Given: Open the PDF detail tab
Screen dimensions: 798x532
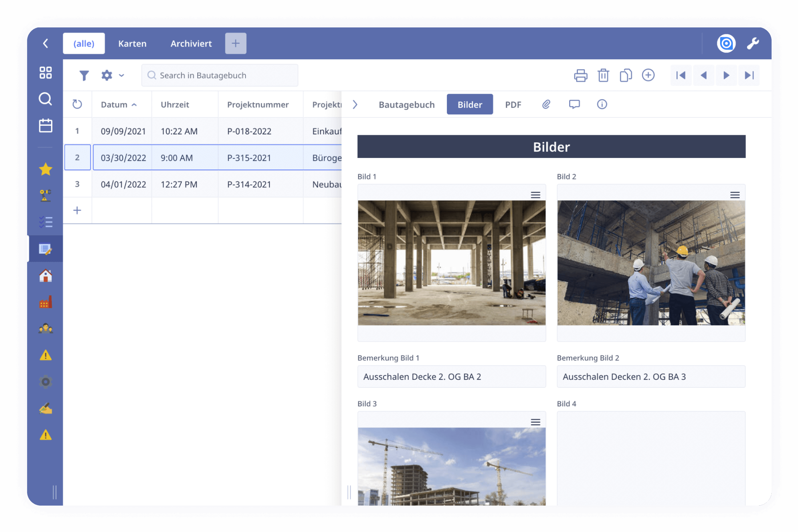Looking at the screenshot, I should (x=513, y=105).
